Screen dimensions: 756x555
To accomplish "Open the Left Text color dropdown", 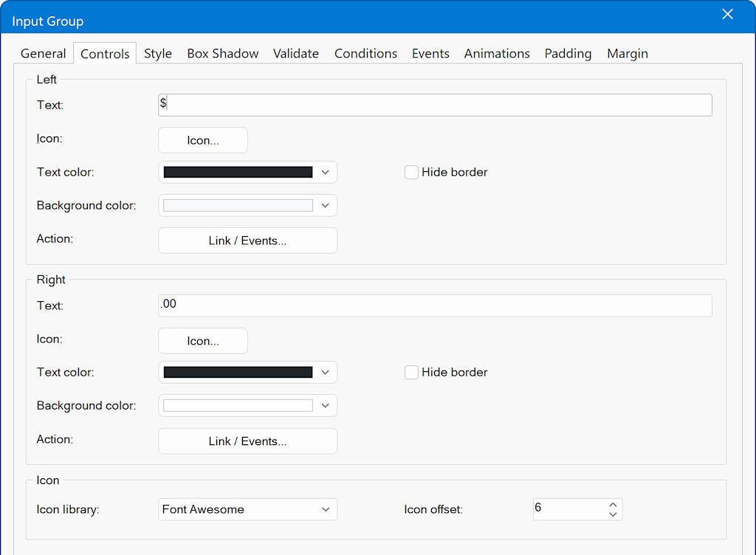I will coord(325,172).
